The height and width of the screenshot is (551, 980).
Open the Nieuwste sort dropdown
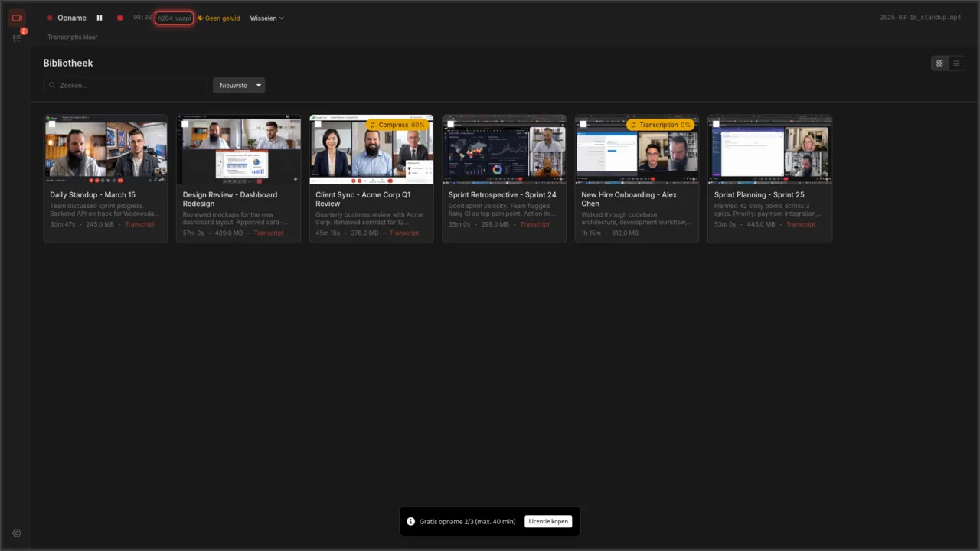click(239, 85)
